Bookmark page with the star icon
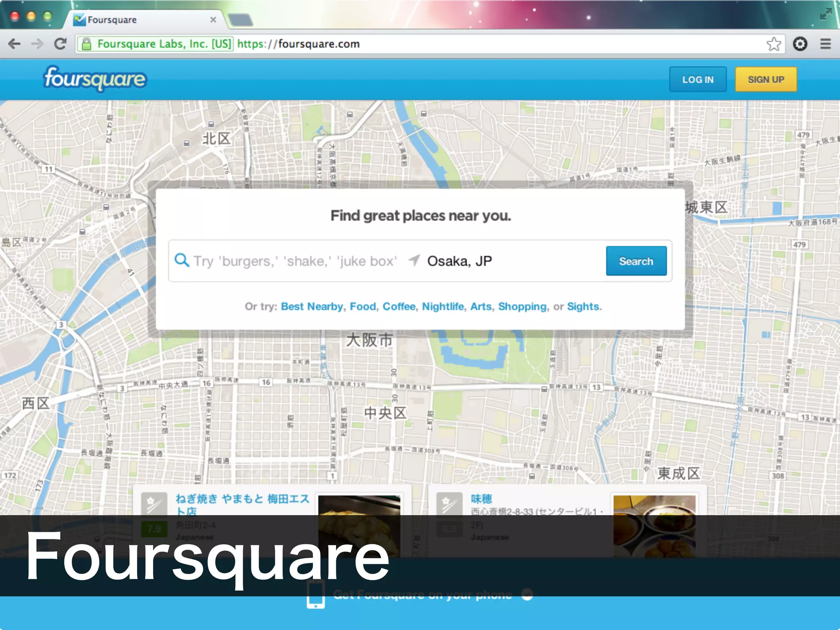The height and width of the screenshot is (630, 840). pos(774,44)
